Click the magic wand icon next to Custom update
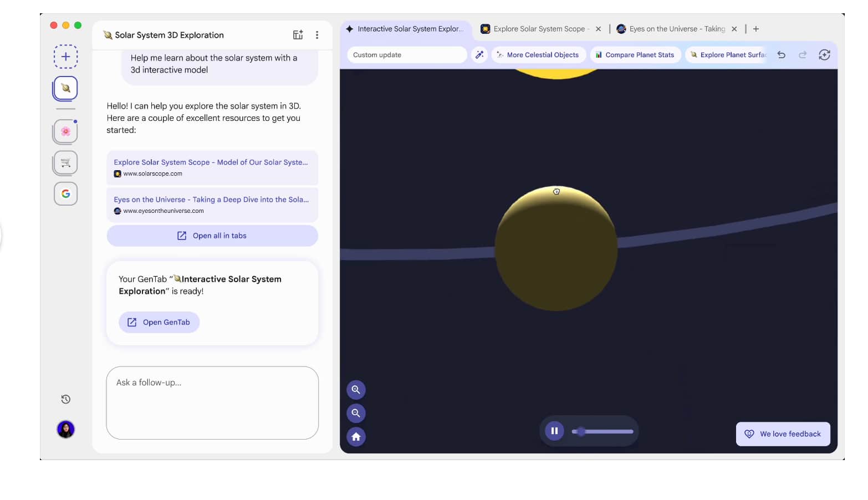Image resolution: width=868 pixels, height=500 pixels. pos(479,55)
